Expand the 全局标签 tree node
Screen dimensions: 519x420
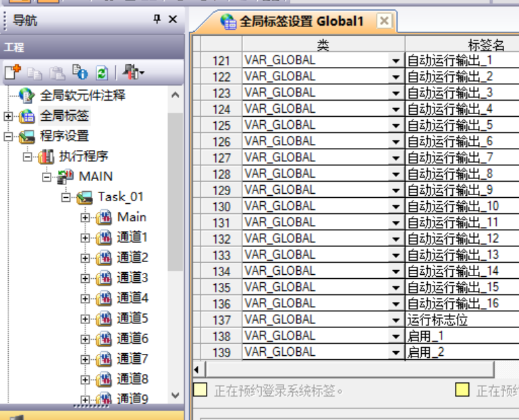coord(8,116)
